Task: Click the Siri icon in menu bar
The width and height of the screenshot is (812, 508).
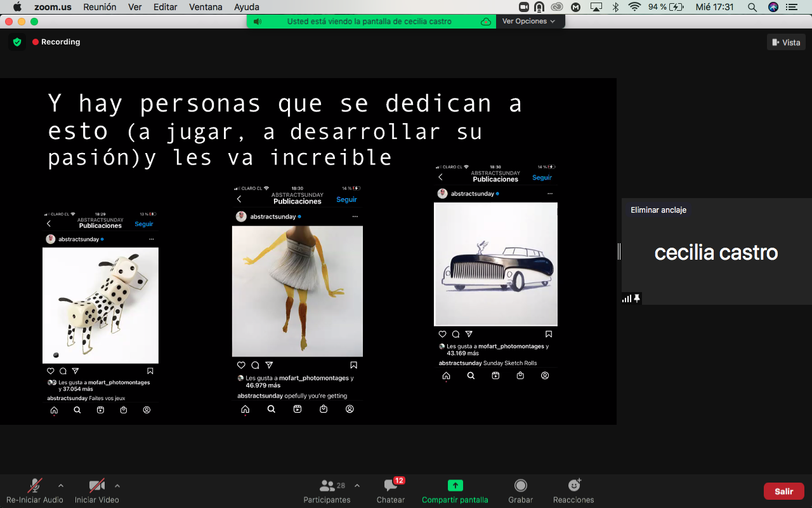Action: click(773, 7)
